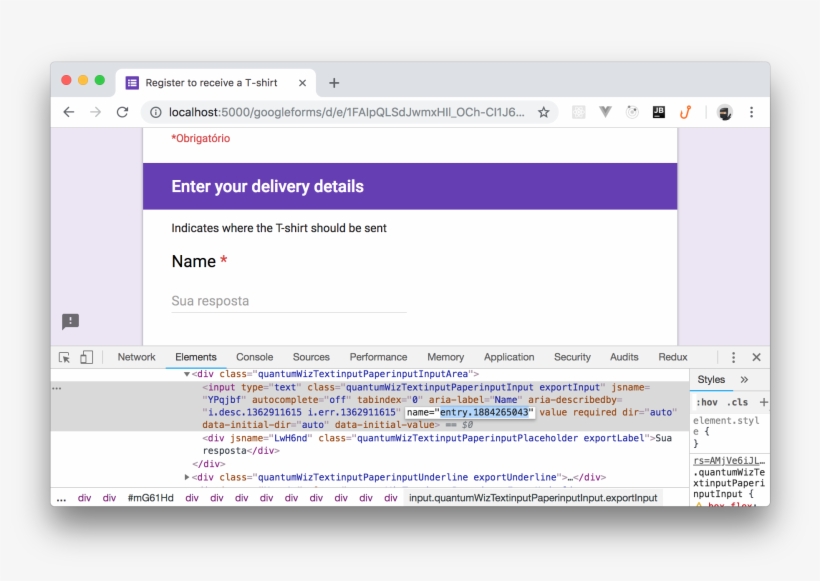Image resolution: width=820 pixels, height=581 pixels.
Task: Click the browser back arrow
Action: tap(68, 112)
